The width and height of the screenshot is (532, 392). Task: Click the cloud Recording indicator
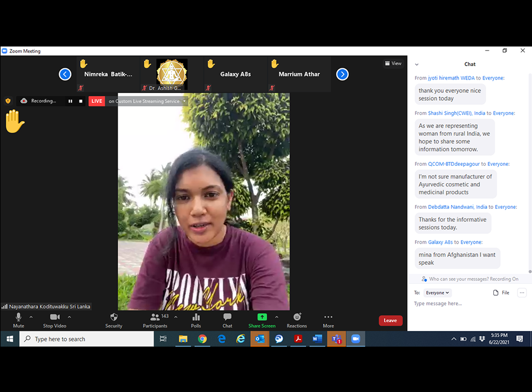pos(38,101)
